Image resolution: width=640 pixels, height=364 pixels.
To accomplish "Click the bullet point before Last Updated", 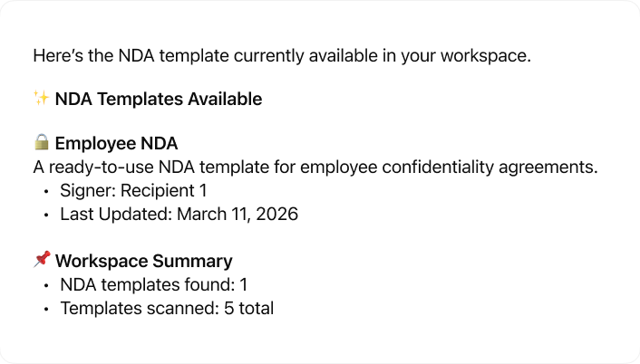I will pyautogui.click(x=46, y=216).
